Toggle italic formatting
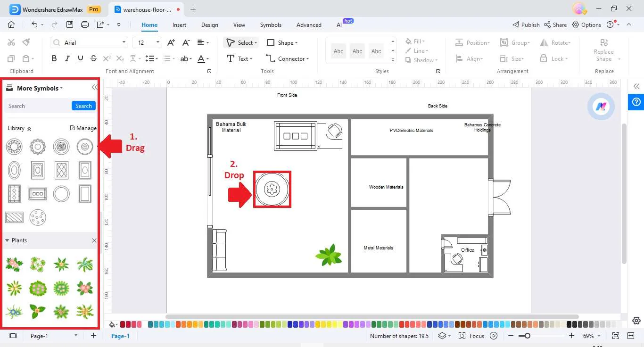Image resolution: width=644 pixels, height=347 pixels. (x=67, y=59)
